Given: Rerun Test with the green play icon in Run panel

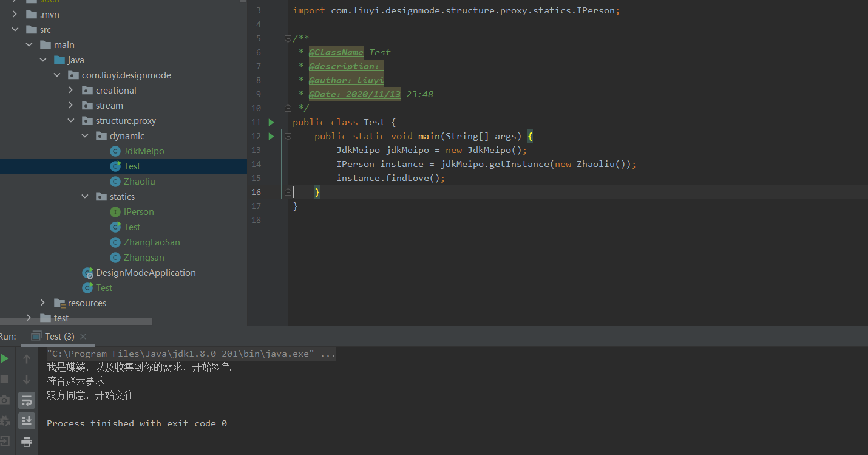Looking at the screenshot, I should pos(5,358).
